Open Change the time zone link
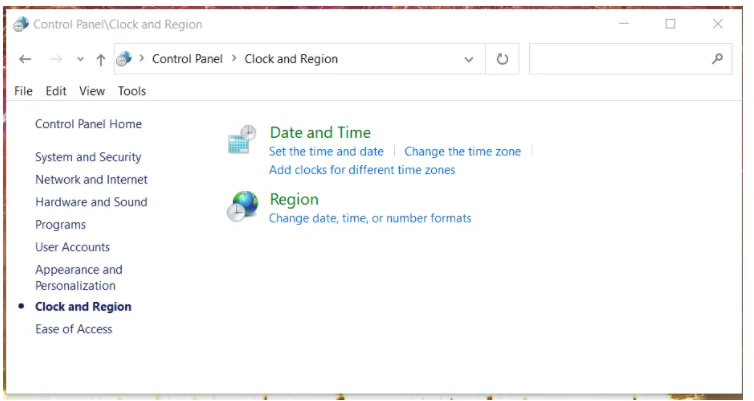Image resolution: width=754 pixels, height=401 pixels. [462, 152]
